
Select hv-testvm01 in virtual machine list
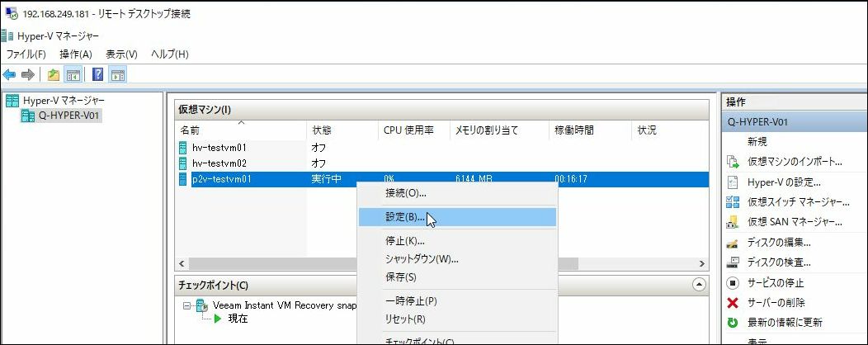219,147
